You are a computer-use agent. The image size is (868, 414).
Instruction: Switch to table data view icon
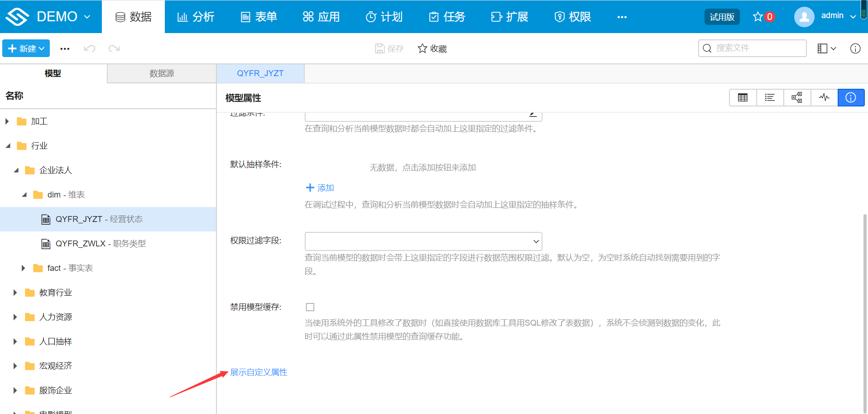pyautogui.click(x=743, y=97)
